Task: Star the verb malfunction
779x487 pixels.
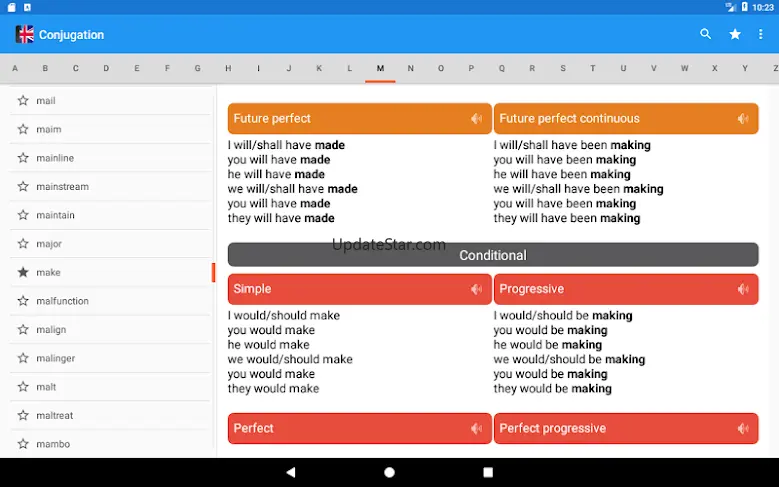Action: tap(23, 301)
